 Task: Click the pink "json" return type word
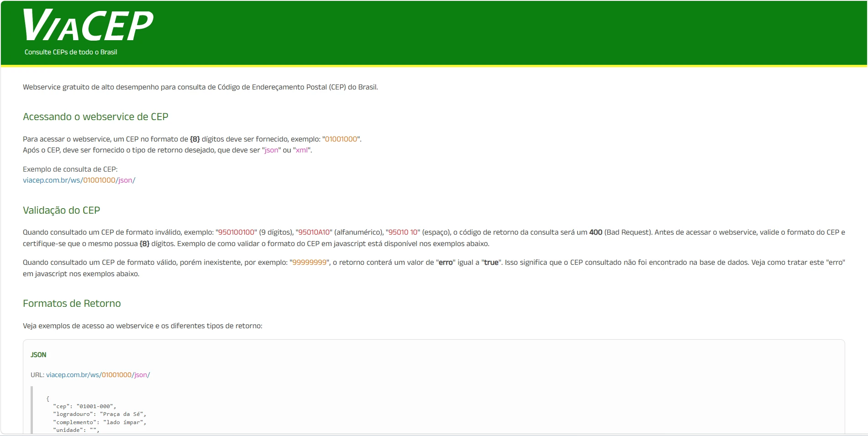[x=271, y=150]
